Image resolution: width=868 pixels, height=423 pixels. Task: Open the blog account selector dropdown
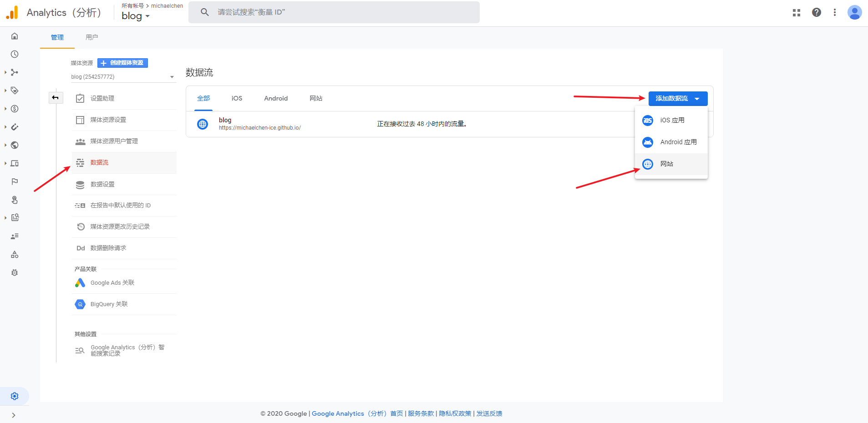coord(136,16)
